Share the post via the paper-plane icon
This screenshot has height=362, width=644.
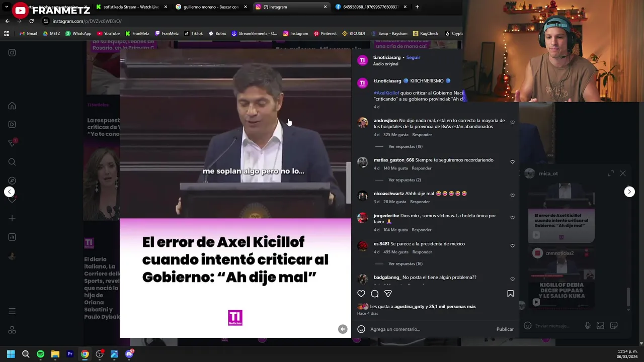click(388, 294)
